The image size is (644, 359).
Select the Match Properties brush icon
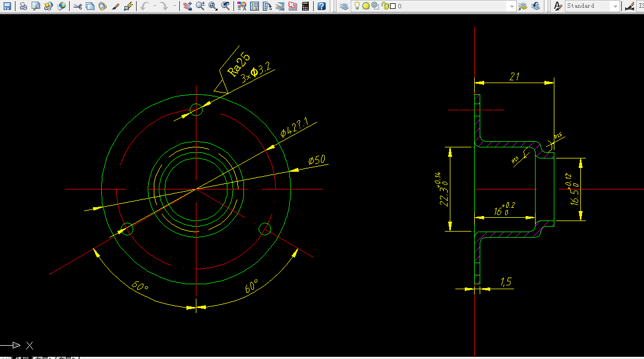point(116,6)
